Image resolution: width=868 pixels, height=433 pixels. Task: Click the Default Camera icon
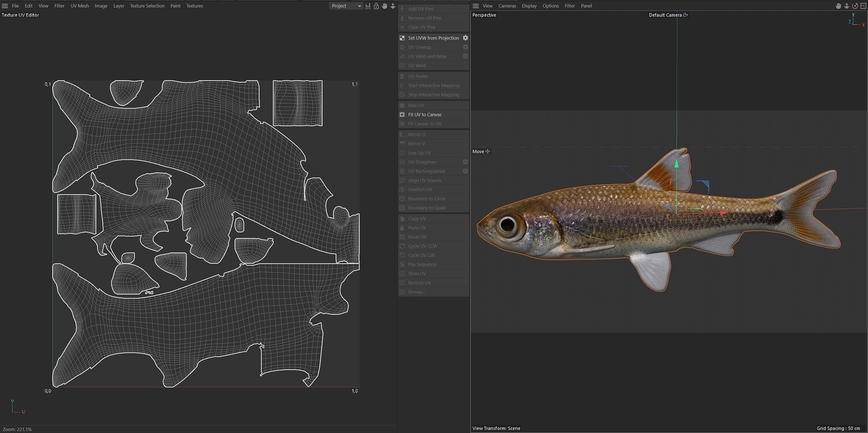pos(686,15)
